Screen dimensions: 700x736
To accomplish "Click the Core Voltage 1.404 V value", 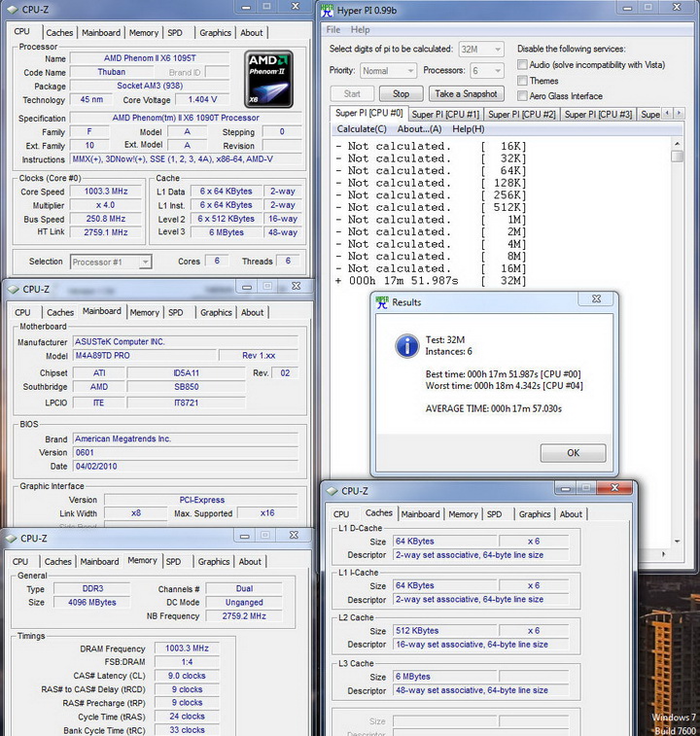I will point(202,99).
